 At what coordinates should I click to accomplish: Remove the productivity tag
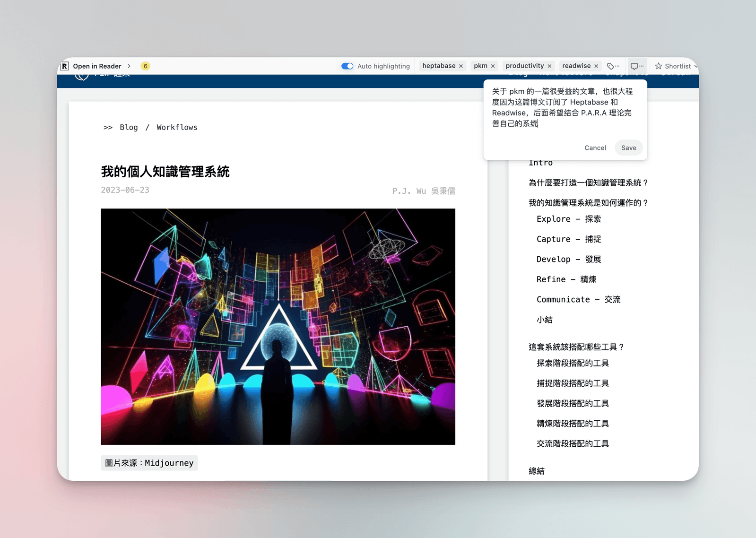pyautogui.click(x=549, y=66)
